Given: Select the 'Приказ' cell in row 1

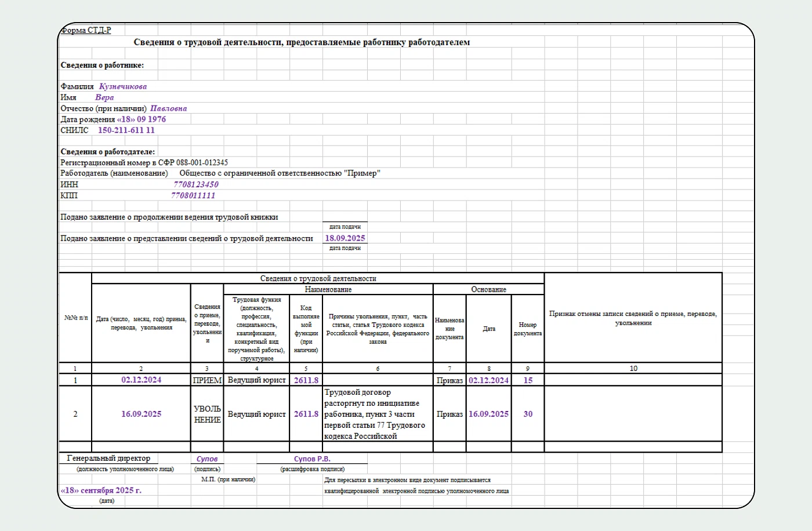Looking at the screenshot, I should tap(449, 380).
